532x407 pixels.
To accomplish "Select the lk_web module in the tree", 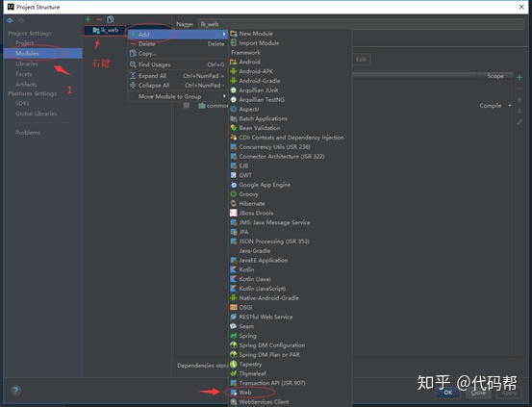I will click(x=105, y=30).
